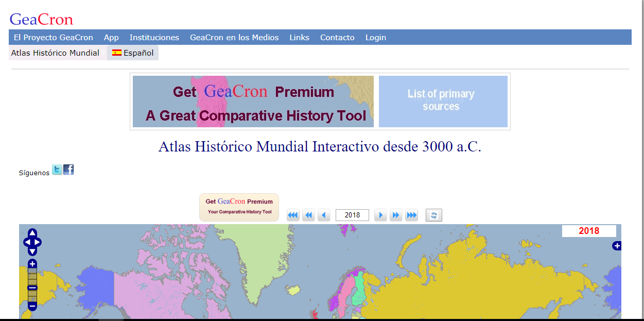Click the plus icon at the map's right edge
This screenshot has height=321, width=644.
[x=616, y=246]
